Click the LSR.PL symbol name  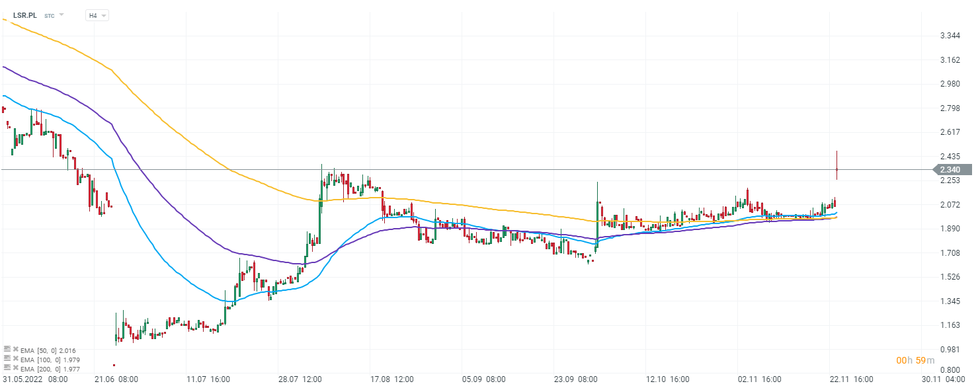25,15
